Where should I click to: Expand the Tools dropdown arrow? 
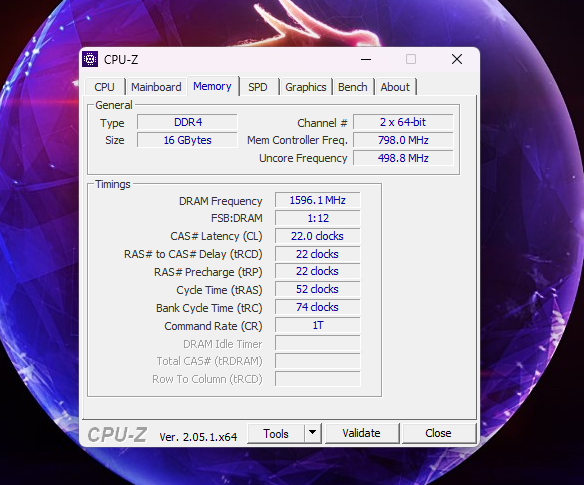pos(312,434)
